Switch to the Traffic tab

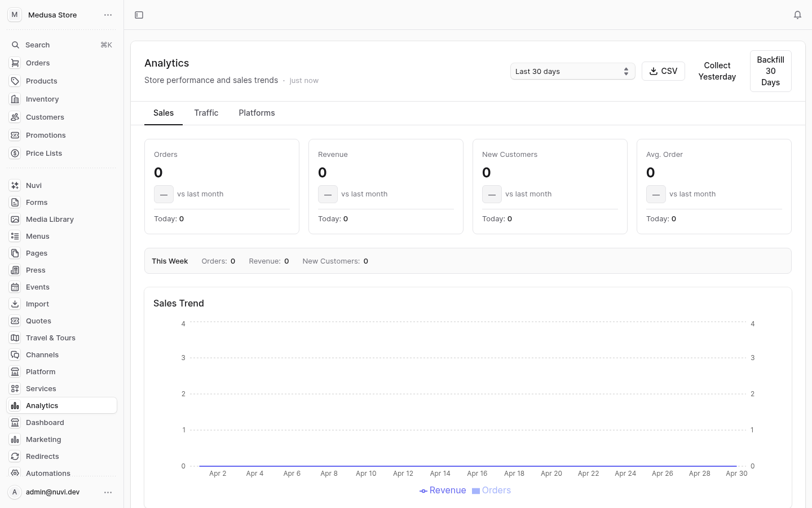[x=206, y=113]
